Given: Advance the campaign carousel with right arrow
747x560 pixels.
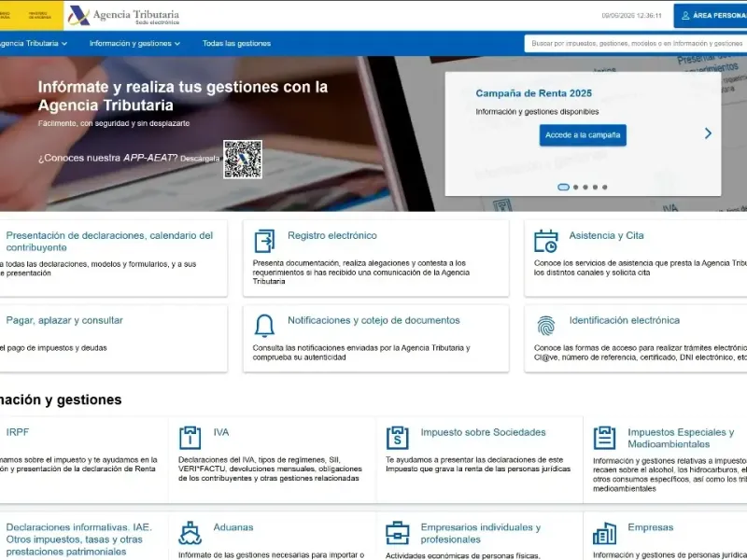Looking at the screenshot, I should click(x=708, y=133).
